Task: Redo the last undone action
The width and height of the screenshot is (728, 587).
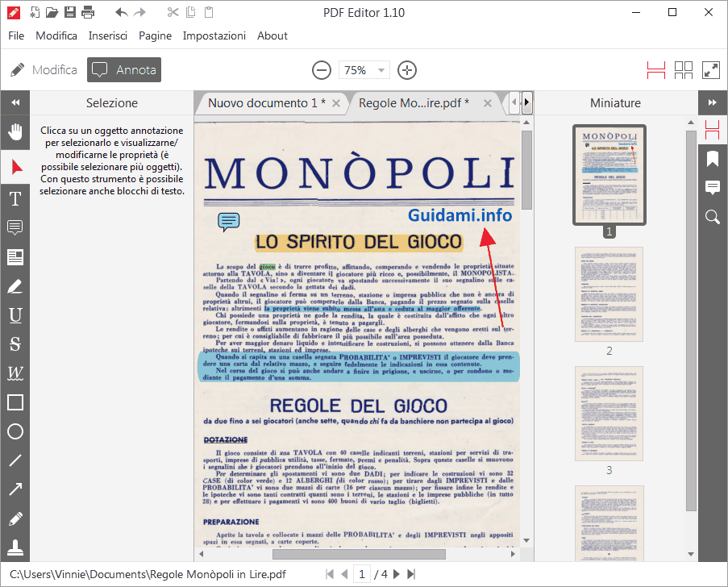Action: click(139, 12)
